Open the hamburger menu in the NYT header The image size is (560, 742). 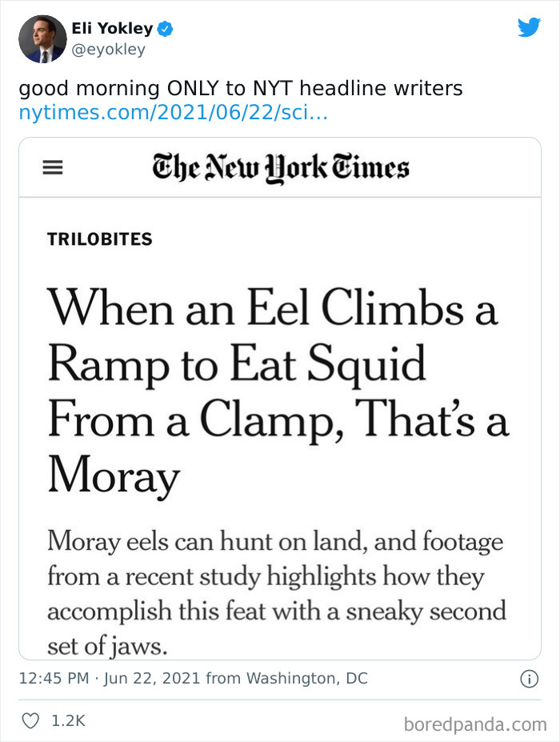pos(52,168)
